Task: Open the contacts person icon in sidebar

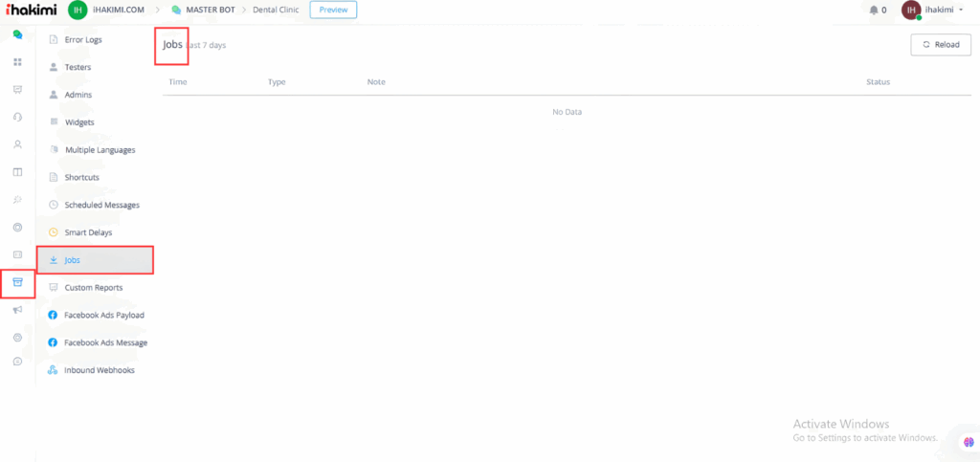Action: tap(17, 145)
